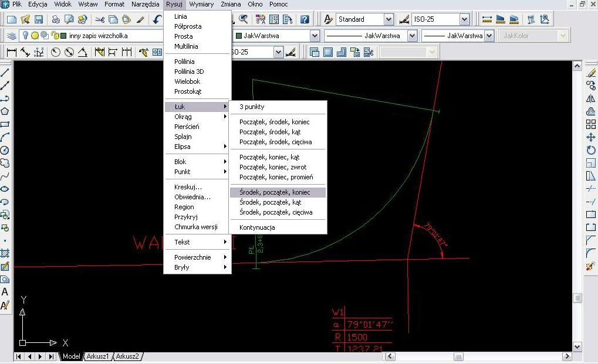Click the Array tool in modify toolbar
Screen dimensions: 598x364
tap(591, 124)
